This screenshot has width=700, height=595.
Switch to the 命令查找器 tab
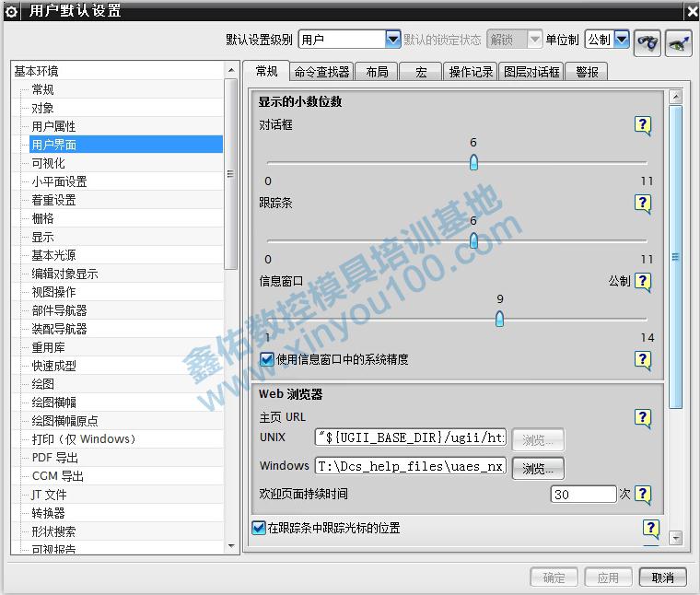(321, 72)
